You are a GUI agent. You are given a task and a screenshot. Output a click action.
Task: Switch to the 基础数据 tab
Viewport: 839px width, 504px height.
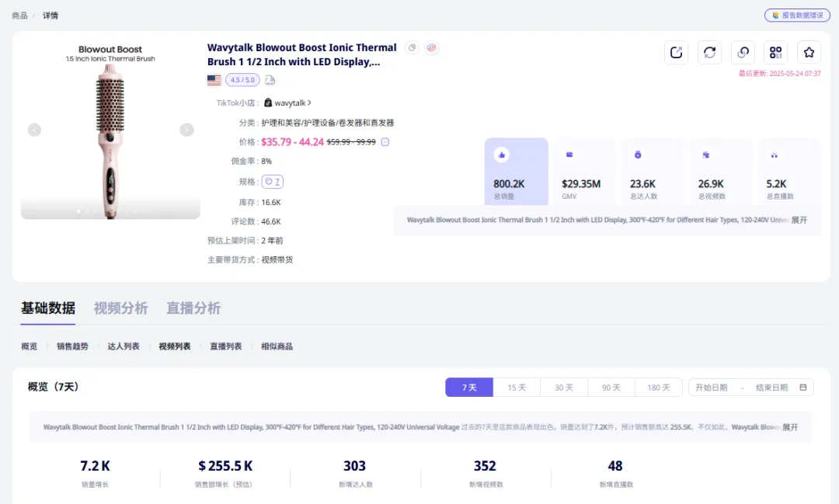(48, 308)
